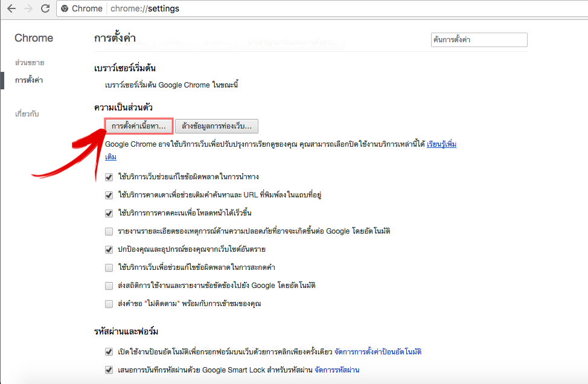This screenshot has height=384, width=588.
Task: Open the จัดการรหัสผ่าน manage passwords link
Action: tap(337, 370)
